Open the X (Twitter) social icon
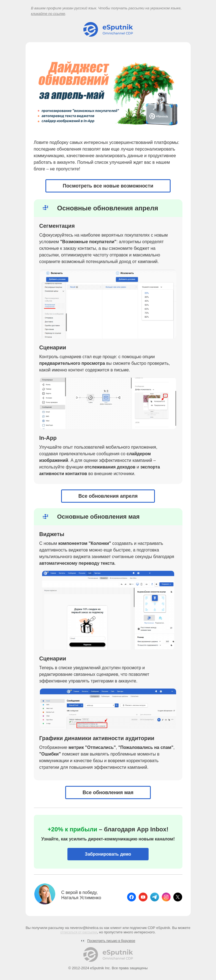This screenshot has height=980, width=216. pyautogui.click(x=178, y=897)
